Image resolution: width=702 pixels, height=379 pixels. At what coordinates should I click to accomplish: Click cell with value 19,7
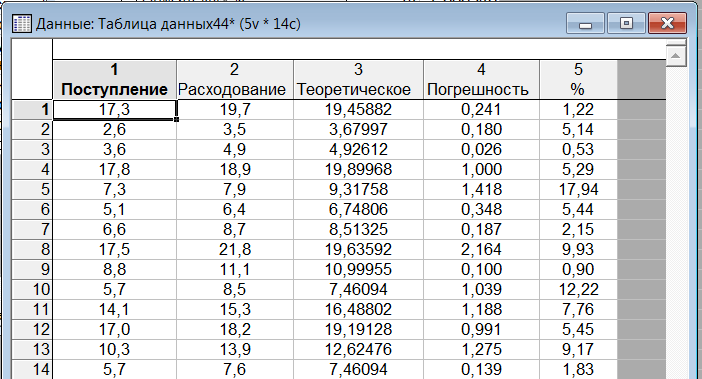[235, 110]
